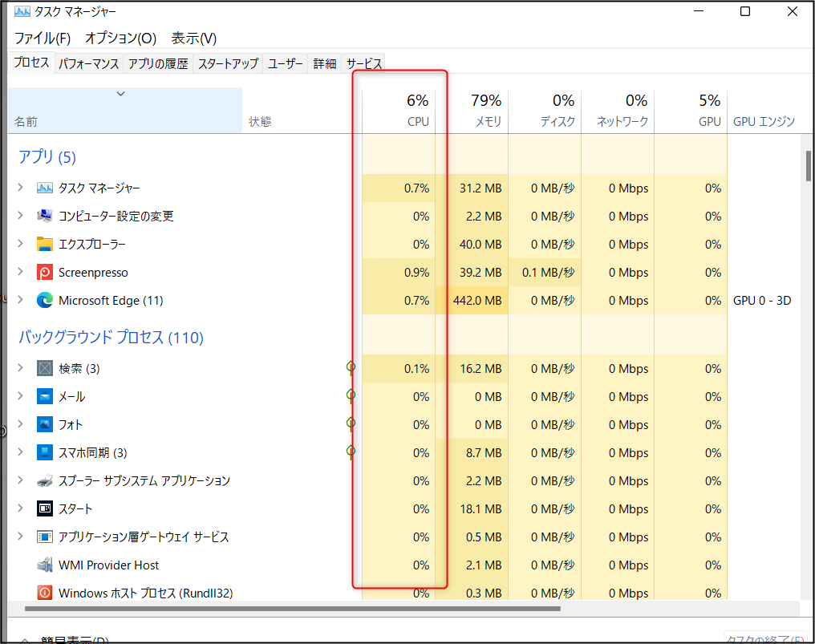Switch to the サービス tab
This screenshot has height=644, width=815.
[364, 63]
